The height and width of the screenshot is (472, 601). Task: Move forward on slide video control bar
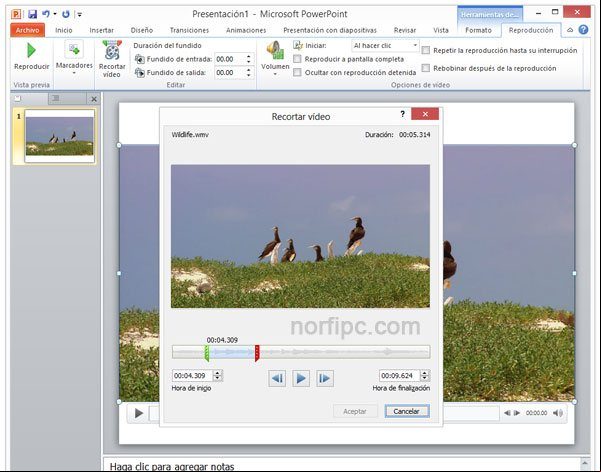pos(517,413)
